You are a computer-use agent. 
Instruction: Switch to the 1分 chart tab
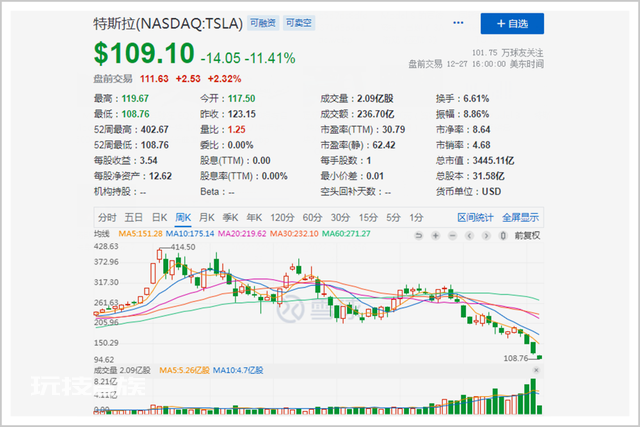pyautogui.click(x=416, y=218)
